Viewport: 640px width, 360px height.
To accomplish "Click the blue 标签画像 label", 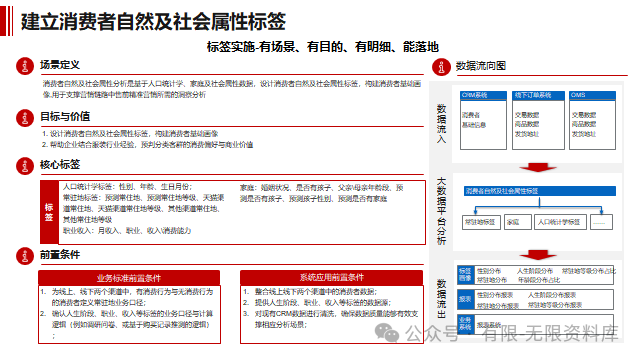I will 465,275.
